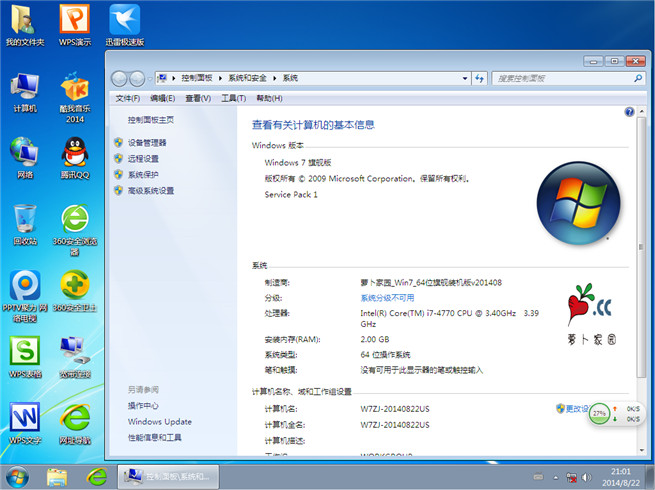
Task: Open 操作中心 link
Action: point(143,406)
